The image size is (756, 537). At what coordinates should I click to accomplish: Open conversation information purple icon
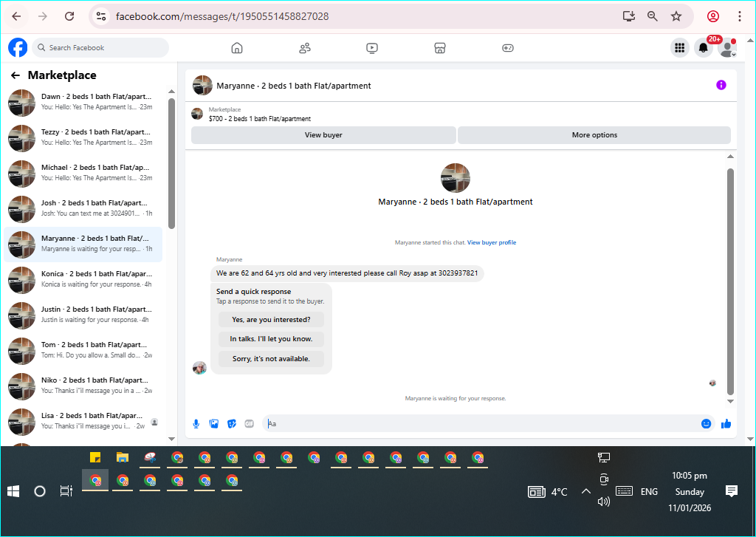coord(721,86)
